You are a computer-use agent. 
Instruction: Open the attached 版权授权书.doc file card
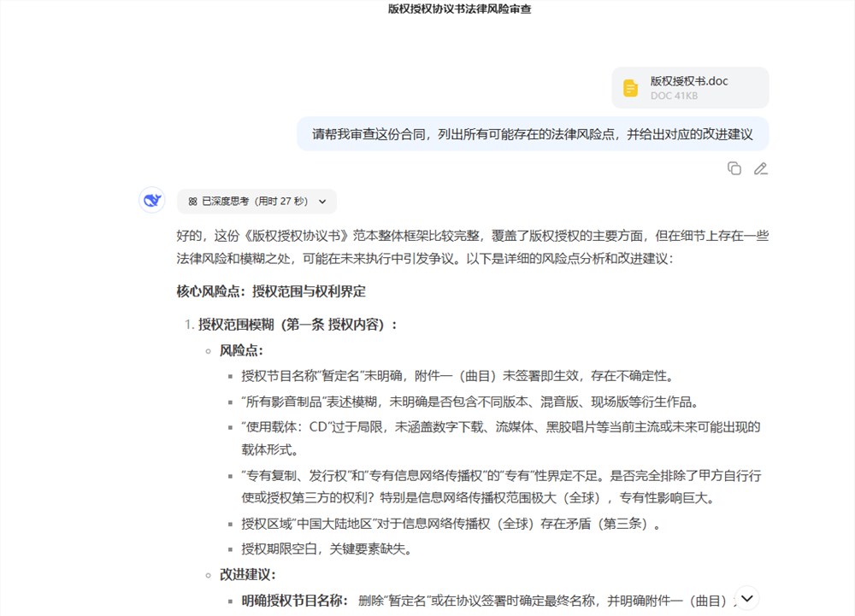[x=689, y=87]
